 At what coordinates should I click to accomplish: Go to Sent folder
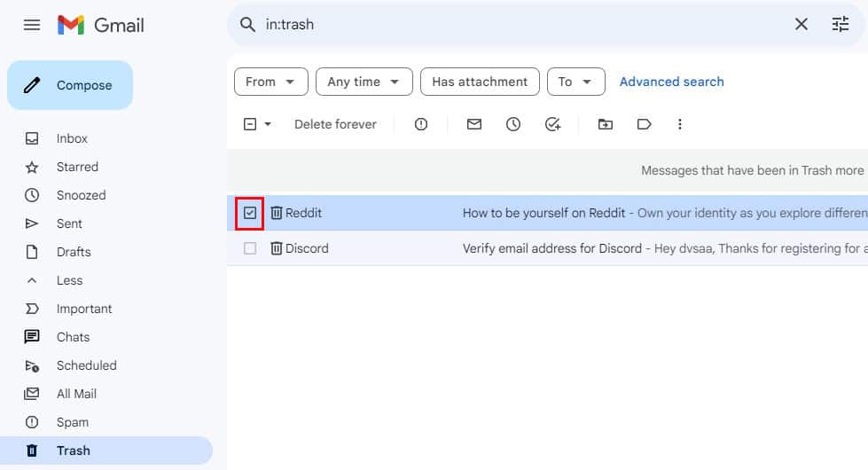[x=69, y=223]
